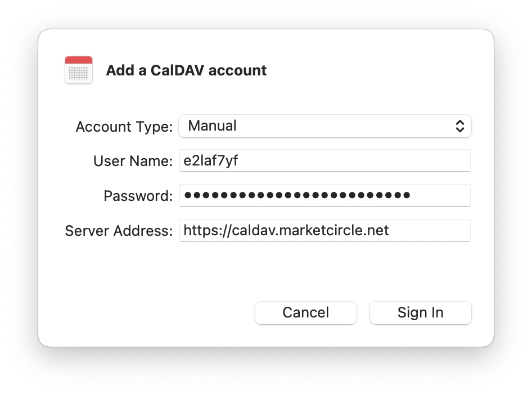The height and width of the screenshot is (394, 532).
Task: Focus the Server Address input field
Action: click(x=324, y=230)
